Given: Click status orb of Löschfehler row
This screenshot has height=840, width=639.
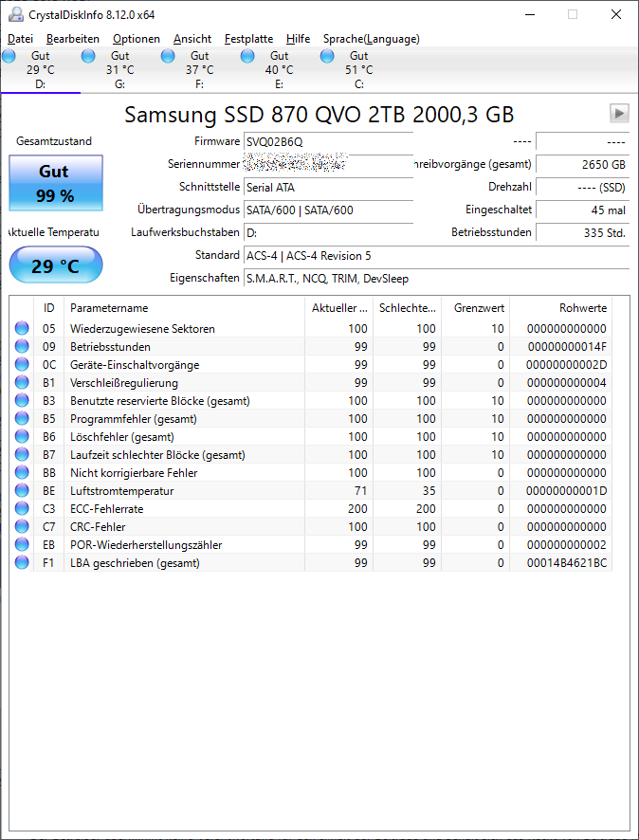Looking at the screenshot, I should pos(22,437).
